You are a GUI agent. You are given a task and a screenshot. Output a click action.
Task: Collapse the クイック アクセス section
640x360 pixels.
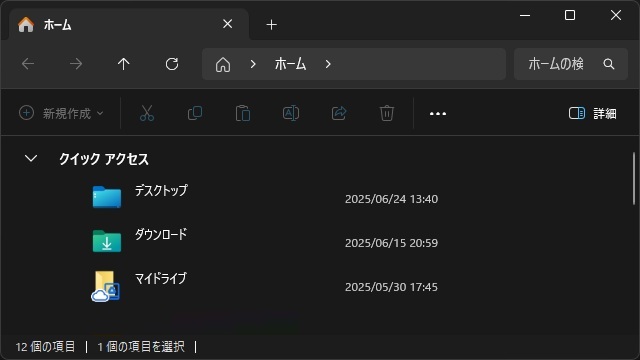pyautogui.click(x=31, y=158)
